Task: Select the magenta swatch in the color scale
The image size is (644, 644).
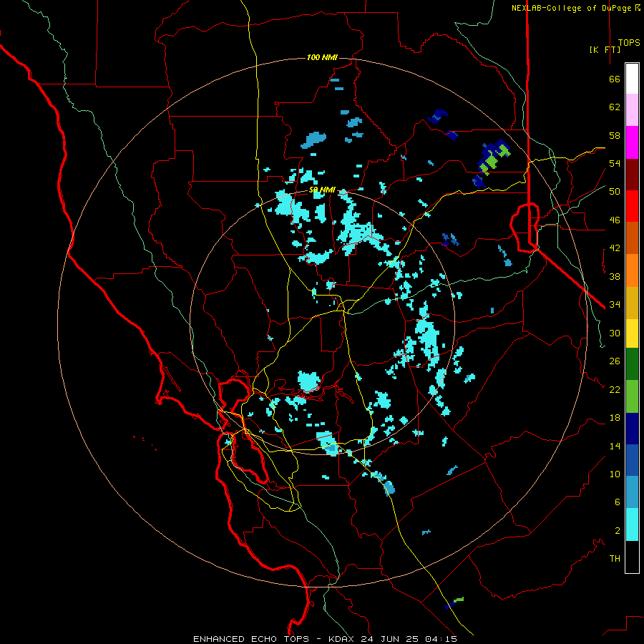Action: click(632, 142)
